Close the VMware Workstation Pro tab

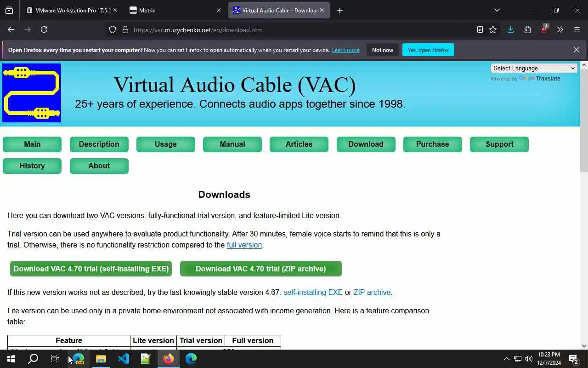point(115,10)
